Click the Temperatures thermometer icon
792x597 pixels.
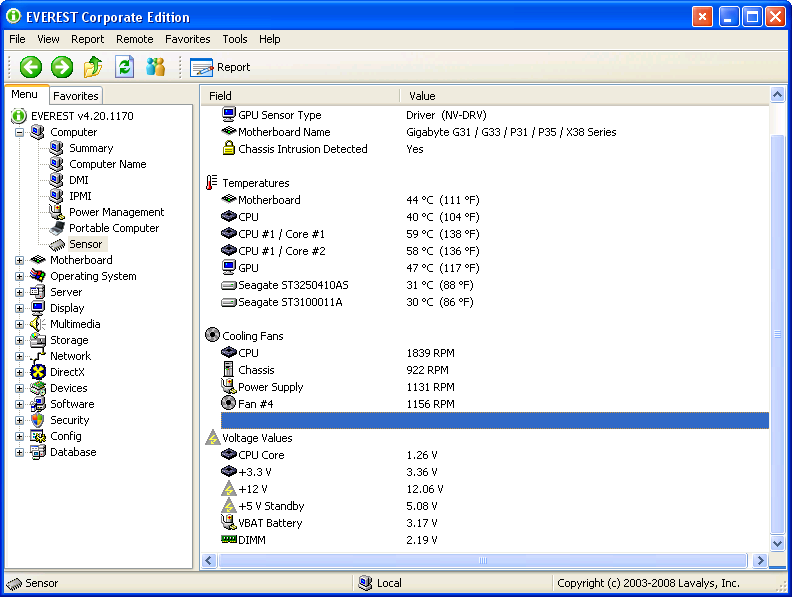pyautogui.click(x=212, y=182)
